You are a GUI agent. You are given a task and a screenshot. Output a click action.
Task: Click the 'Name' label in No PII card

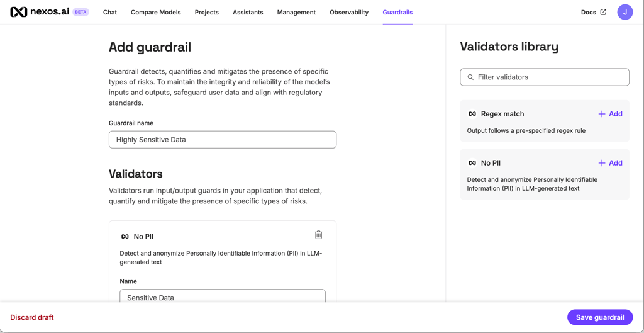(128, 281)
